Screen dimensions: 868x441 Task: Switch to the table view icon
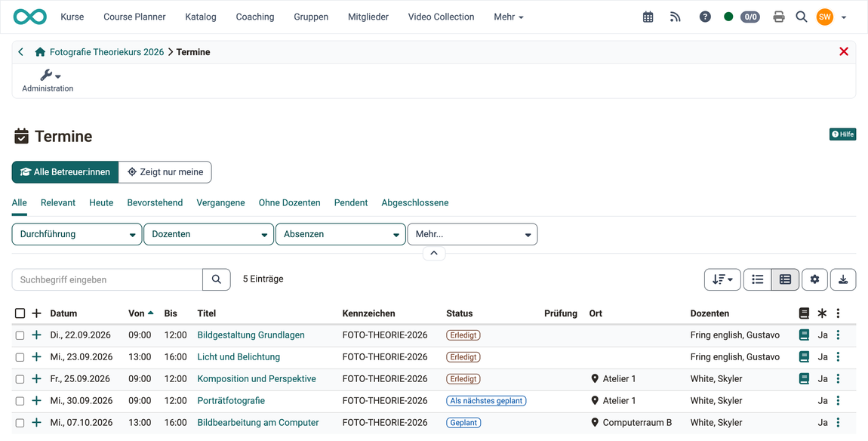point(785,280)
